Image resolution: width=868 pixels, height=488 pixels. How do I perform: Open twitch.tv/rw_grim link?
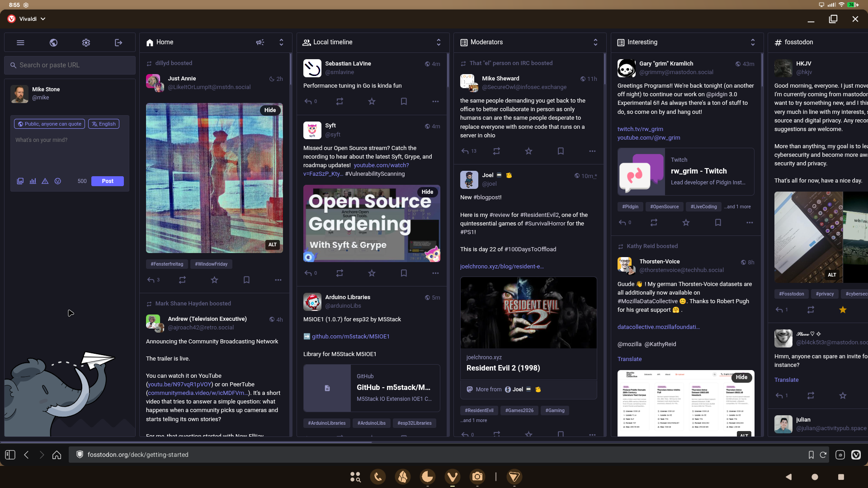coord(640,129)
